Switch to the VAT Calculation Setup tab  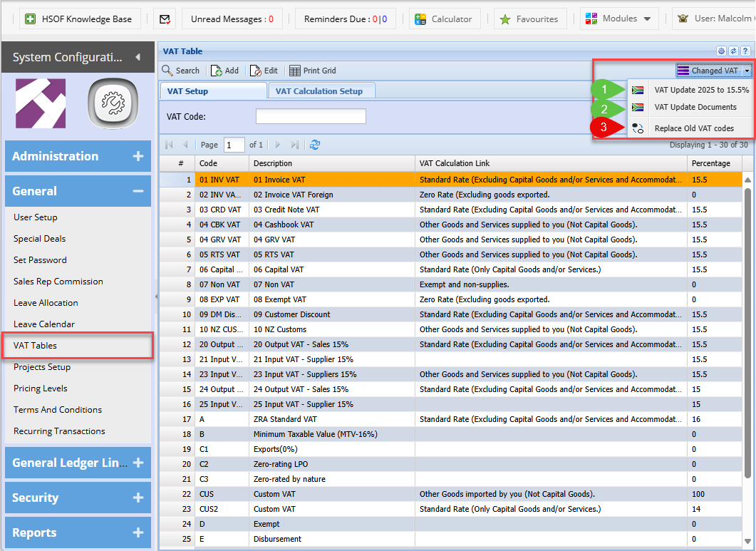point(319,91)
